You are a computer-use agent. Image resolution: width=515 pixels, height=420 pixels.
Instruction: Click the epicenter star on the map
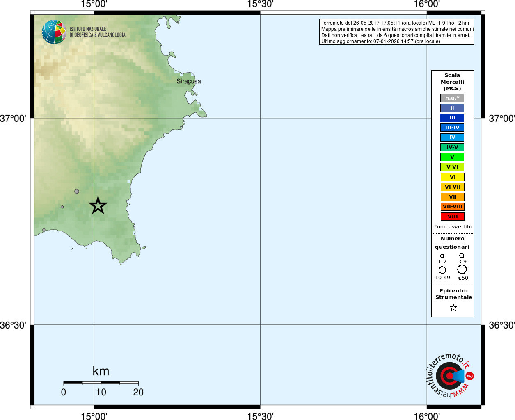(98, 205)
